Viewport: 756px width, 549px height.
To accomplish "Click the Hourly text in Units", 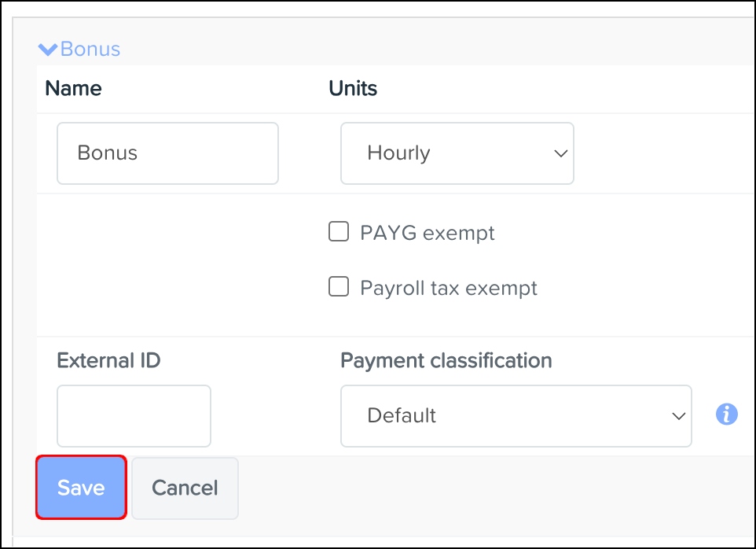I will 398,153.
